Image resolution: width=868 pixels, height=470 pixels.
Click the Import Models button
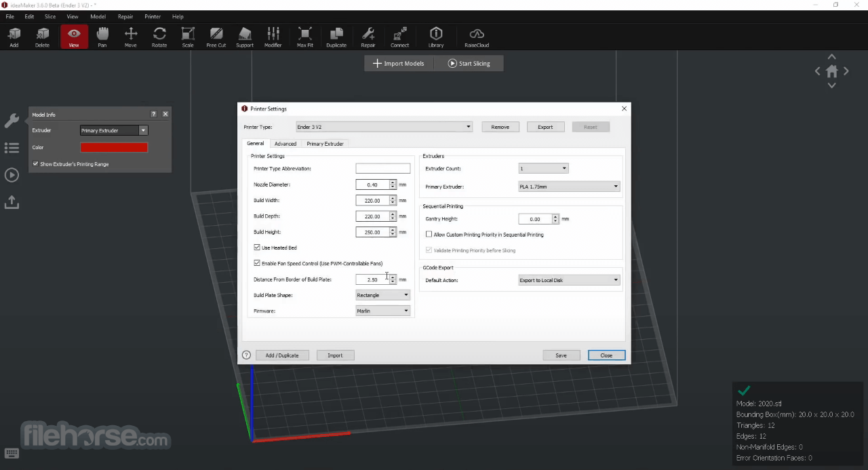click(399, 63)
